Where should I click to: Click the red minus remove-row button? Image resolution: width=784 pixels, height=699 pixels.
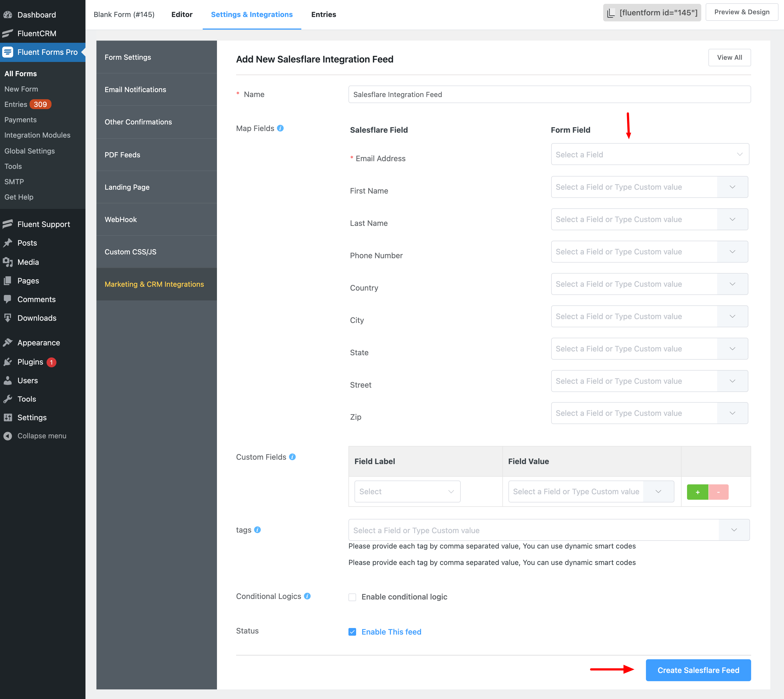coord(718,492)
